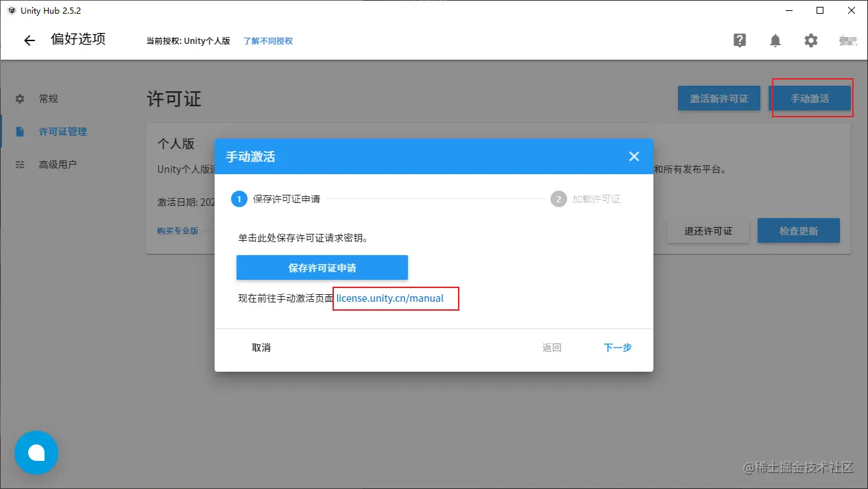Select the 常规 gear icon in sidebar
This screenshot has width=868, height=489.
tap(19, 98)
